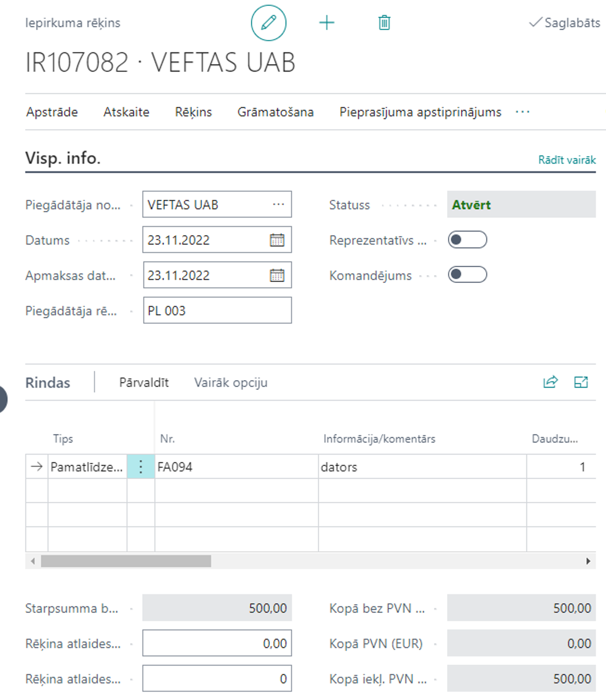
Task: Click the horizontal scrollbar thumb in lines grid
Action: (x=126, y=561)
